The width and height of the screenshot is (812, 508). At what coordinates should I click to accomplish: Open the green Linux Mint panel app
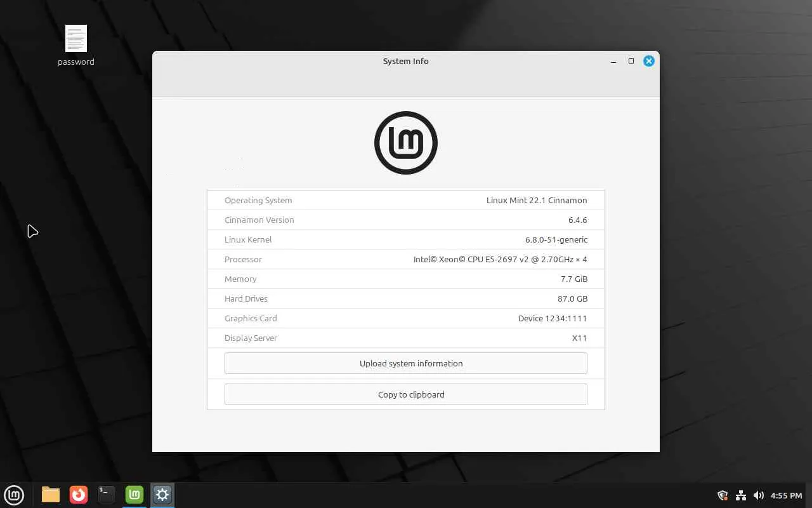134,495
